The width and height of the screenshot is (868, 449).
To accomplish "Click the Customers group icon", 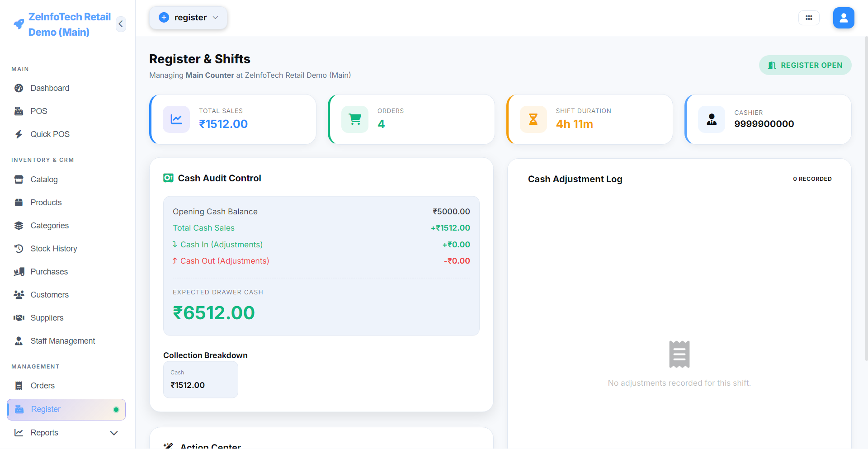I will click(19, 295).
